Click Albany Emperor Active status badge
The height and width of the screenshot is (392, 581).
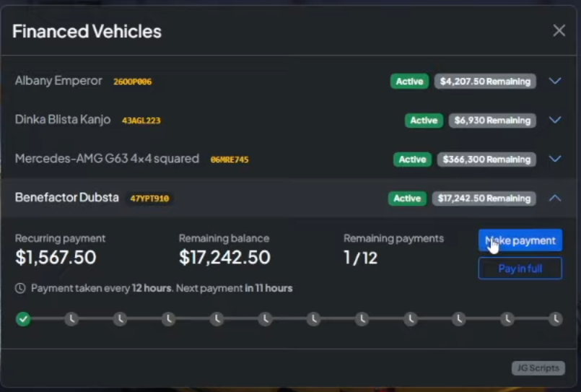[409, 81]
